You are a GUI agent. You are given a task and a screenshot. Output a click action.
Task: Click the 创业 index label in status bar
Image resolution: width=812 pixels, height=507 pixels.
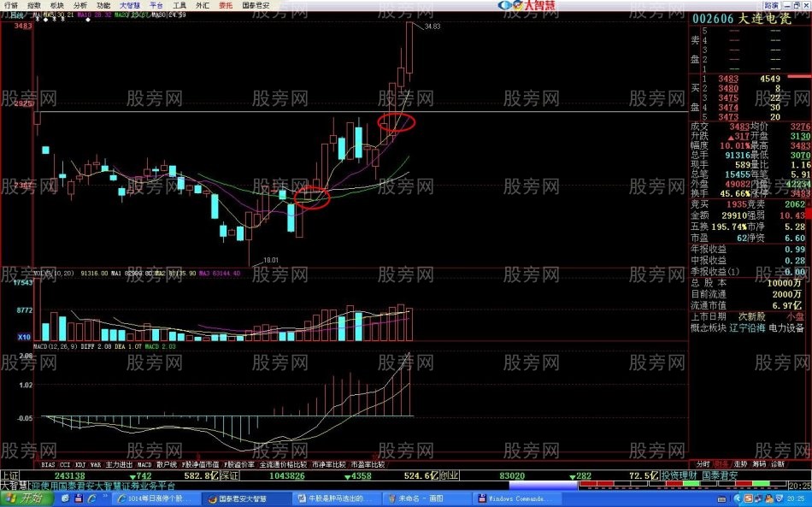[449, 475]
